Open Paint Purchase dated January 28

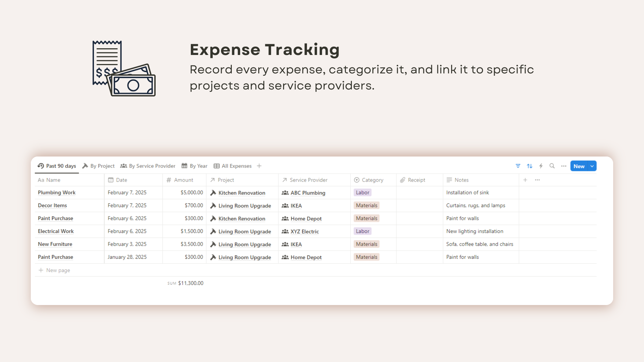[x=55, y=257]
